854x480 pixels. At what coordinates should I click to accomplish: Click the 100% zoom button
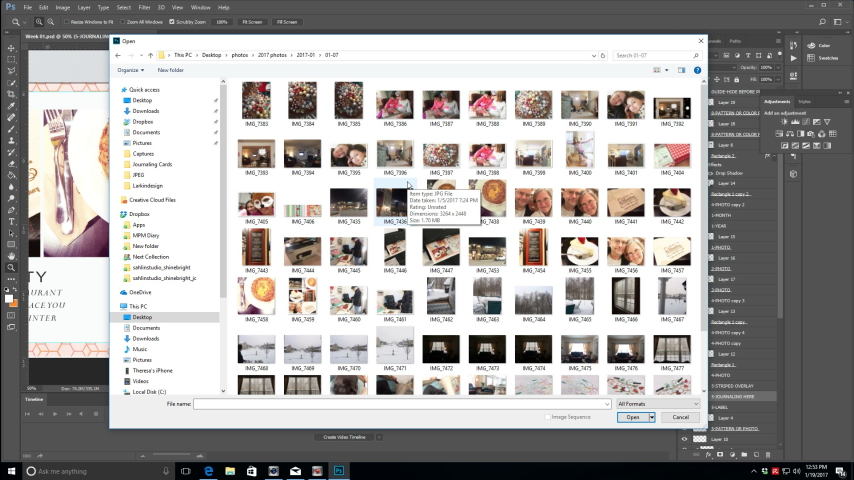tap(222, 22)
